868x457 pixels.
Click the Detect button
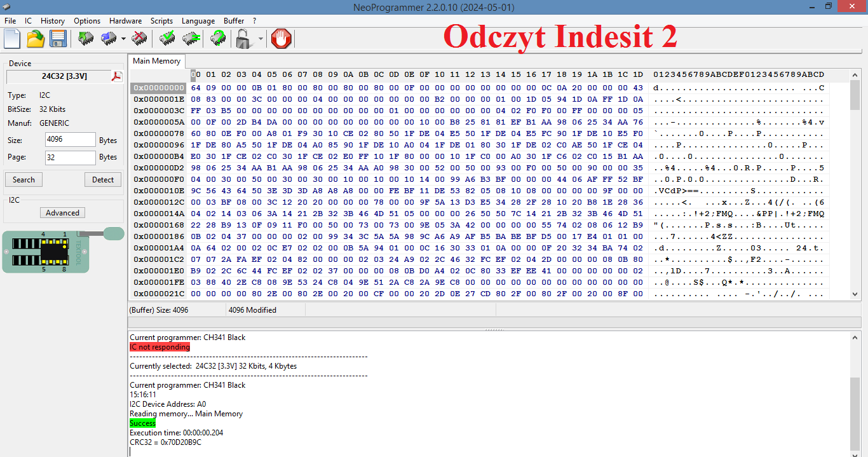tap(103, 180)
